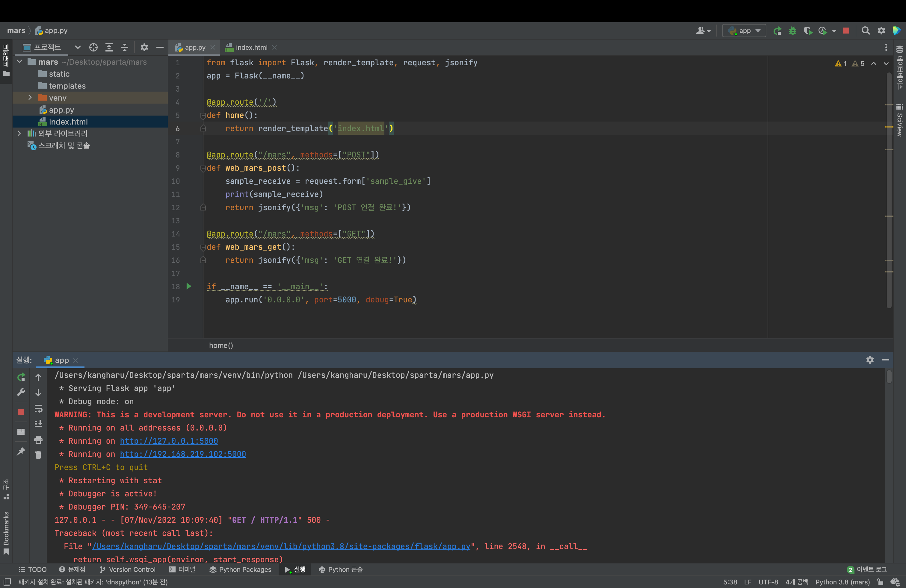Select the static folder
Screen dimensions: 906x588
(x=59, y=74)
